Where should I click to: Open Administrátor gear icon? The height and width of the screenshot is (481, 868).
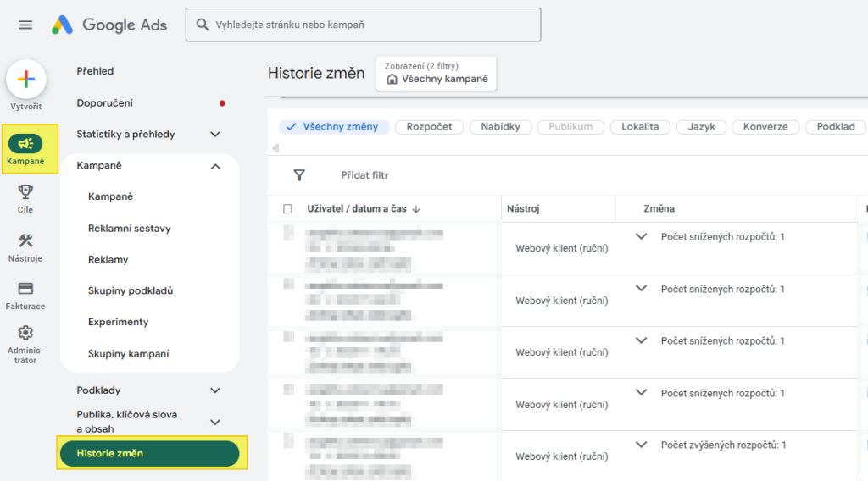pos(25,333)
